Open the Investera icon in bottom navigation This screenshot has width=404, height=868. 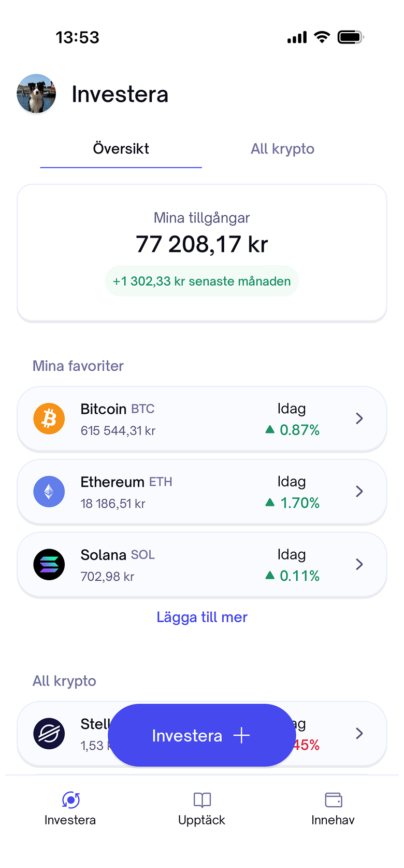[70, 800]
